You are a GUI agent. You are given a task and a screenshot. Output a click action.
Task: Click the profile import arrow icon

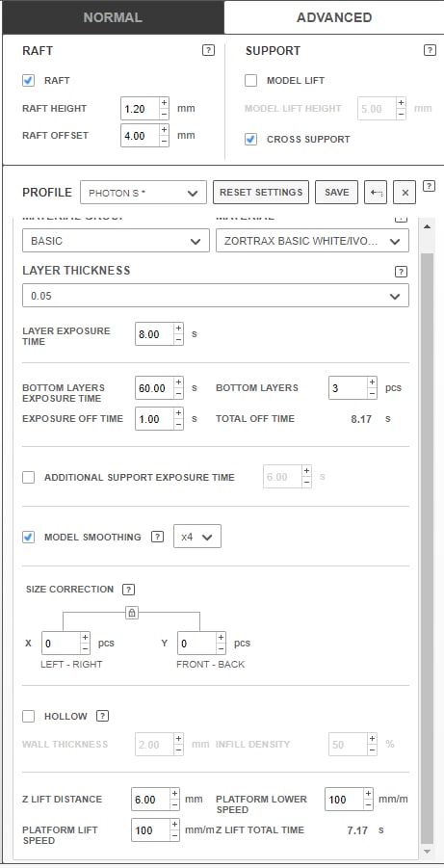tap(376, 193)
